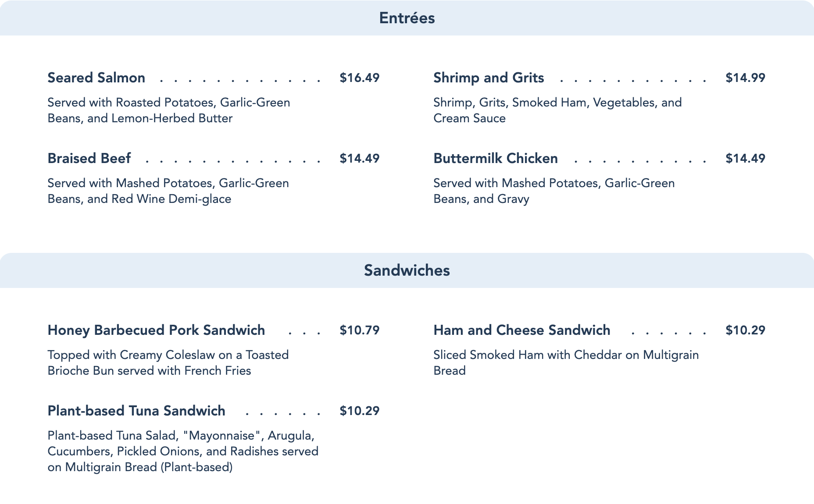
Task: Click the Sliced Smoked Ham description text
Action: click(566, 362)
